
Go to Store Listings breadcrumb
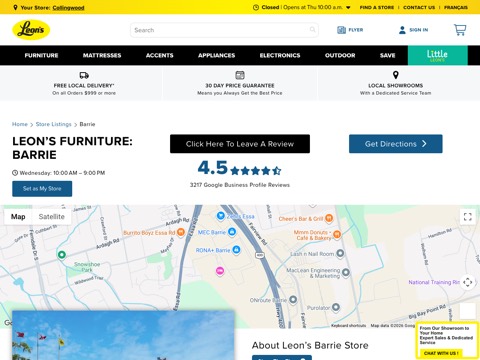click(x=53, y=124)
